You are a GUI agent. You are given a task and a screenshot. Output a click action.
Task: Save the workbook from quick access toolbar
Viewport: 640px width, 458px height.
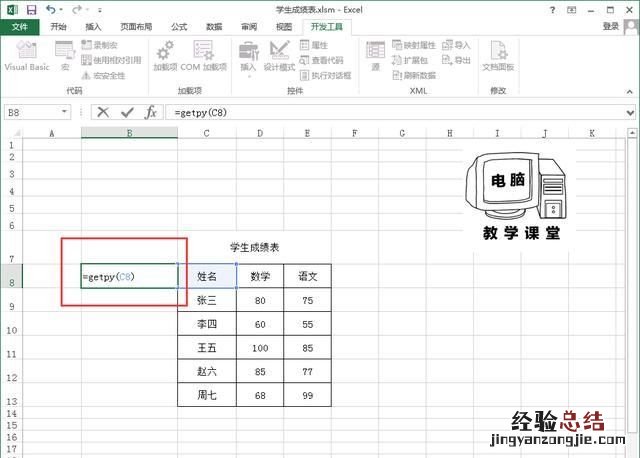coord(31,9)
